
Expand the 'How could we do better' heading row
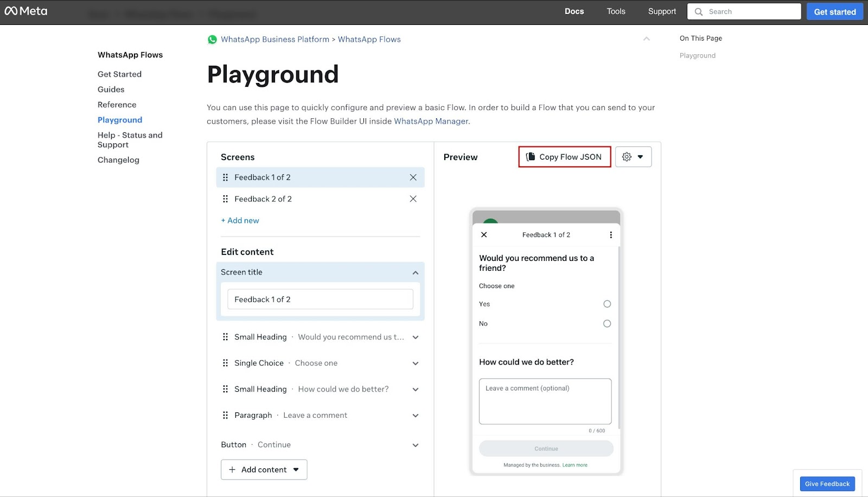[x=416, y=390]
